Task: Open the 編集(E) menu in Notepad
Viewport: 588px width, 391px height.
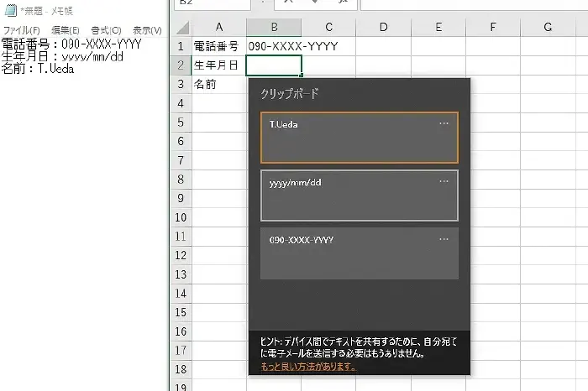Action: tap(66, 31)
